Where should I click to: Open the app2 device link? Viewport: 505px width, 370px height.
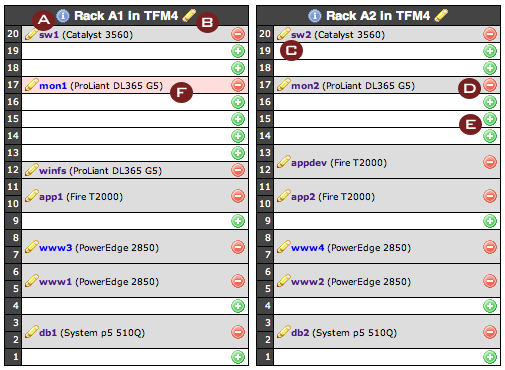point(303,197)
